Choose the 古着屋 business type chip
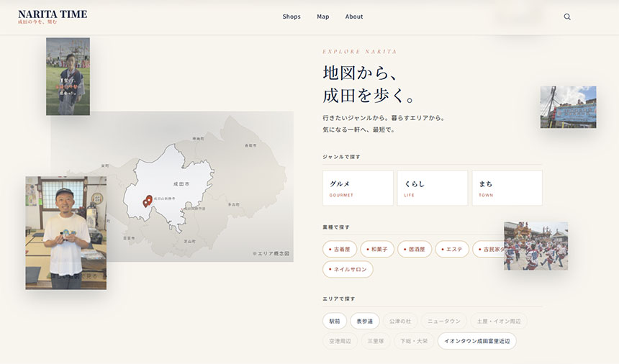 coord(340,249)
